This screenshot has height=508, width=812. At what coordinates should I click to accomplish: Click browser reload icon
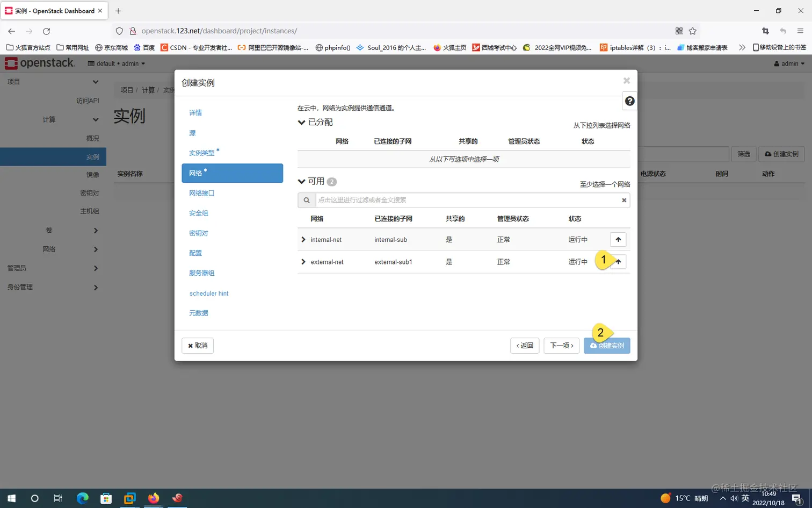coord(46,31)
